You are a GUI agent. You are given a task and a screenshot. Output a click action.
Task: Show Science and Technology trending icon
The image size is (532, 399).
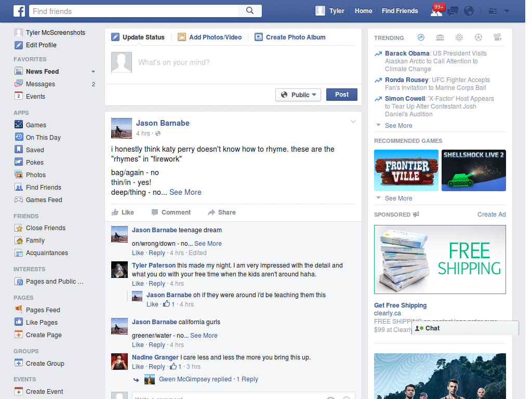coord(459,37)
